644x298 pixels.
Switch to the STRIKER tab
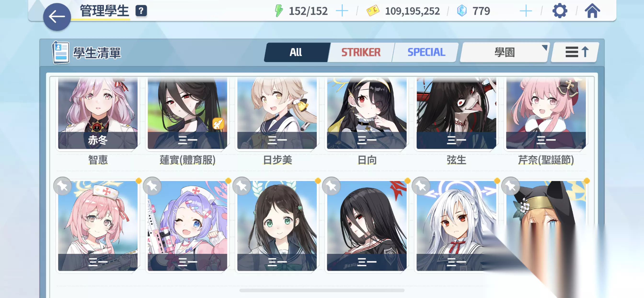tap(361, 52)
